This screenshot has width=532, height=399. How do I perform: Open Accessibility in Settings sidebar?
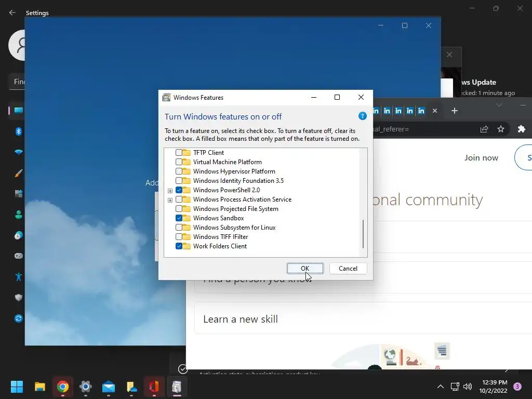(x=18, y=277)
